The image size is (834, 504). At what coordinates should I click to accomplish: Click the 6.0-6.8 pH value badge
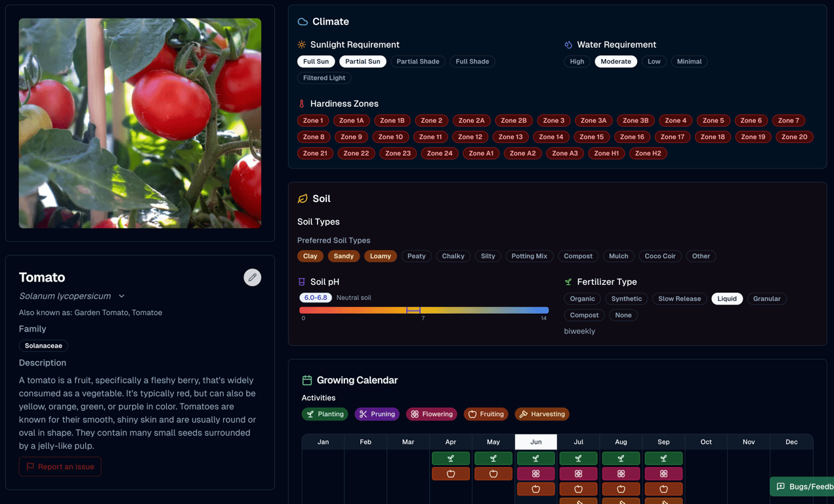(316, 298)
